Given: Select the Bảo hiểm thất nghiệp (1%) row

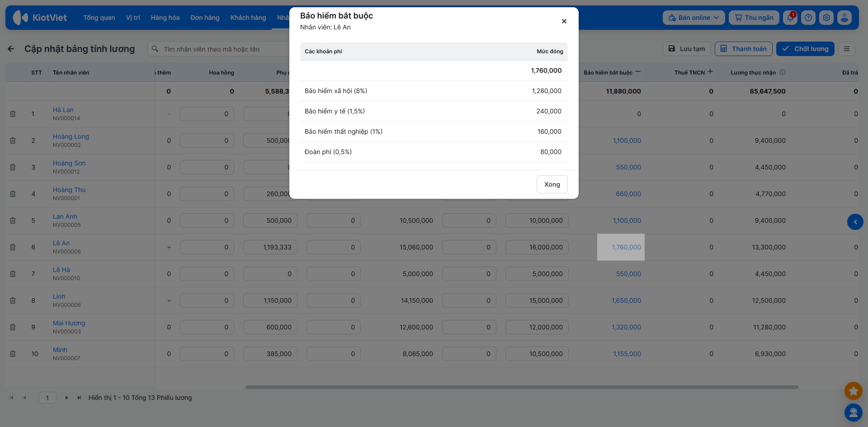Looking at the screenshot, I should click(x=434, y=131).
